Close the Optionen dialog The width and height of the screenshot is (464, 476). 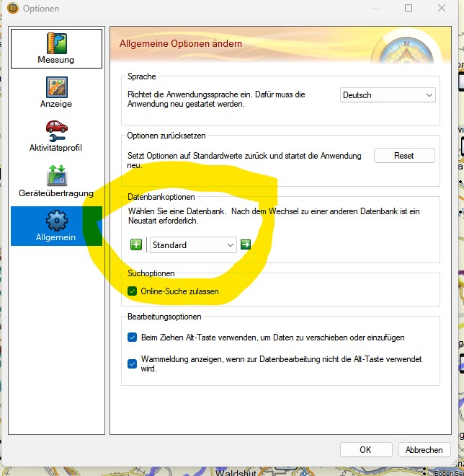point(442,8)
